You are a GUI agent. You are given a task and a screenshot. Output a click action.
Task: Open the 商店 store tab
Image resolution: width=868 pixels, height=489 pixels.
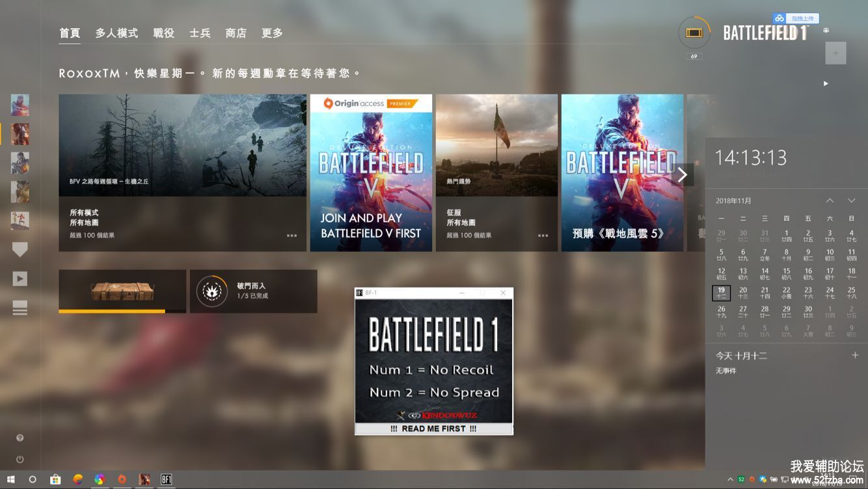click(236, 33)
